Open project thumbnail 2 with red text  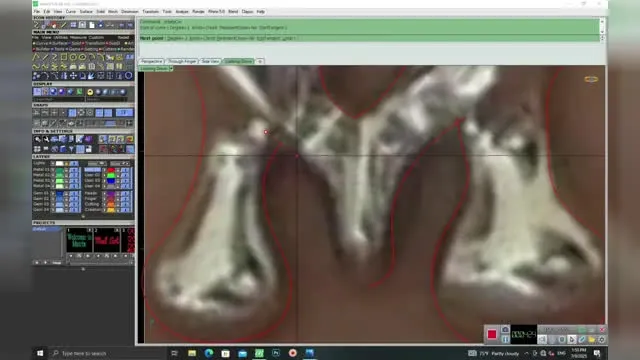pos(107,240)
